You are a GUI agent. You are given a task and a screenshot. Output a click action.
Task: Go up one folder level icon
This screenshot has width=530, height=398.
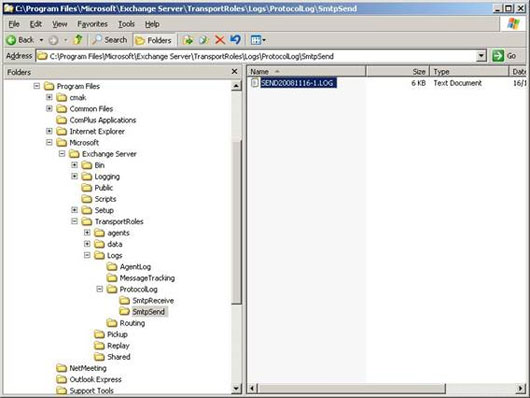point(78,40)
